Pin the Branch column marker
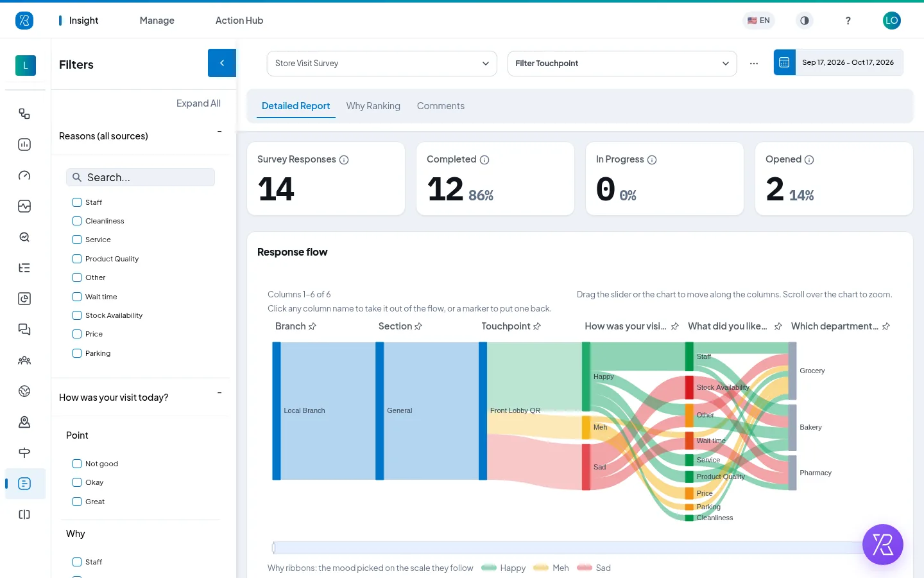 point(312,326)
